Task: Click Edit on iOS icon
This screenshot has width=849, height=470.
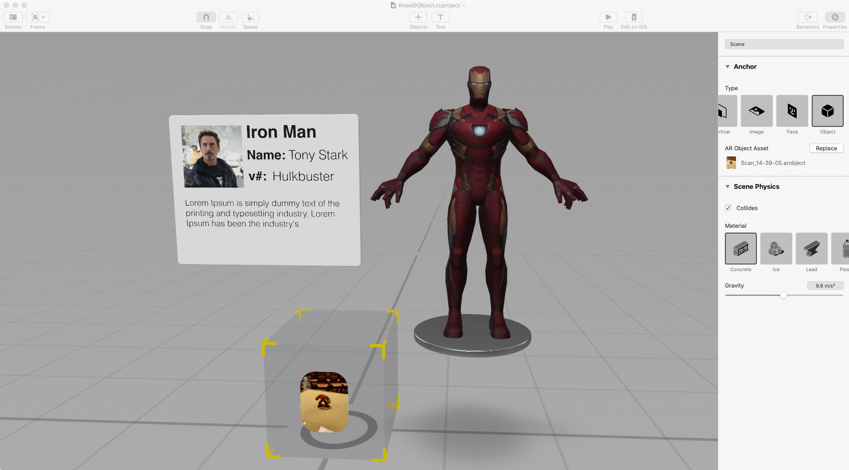Action: (x=634, y=17)
